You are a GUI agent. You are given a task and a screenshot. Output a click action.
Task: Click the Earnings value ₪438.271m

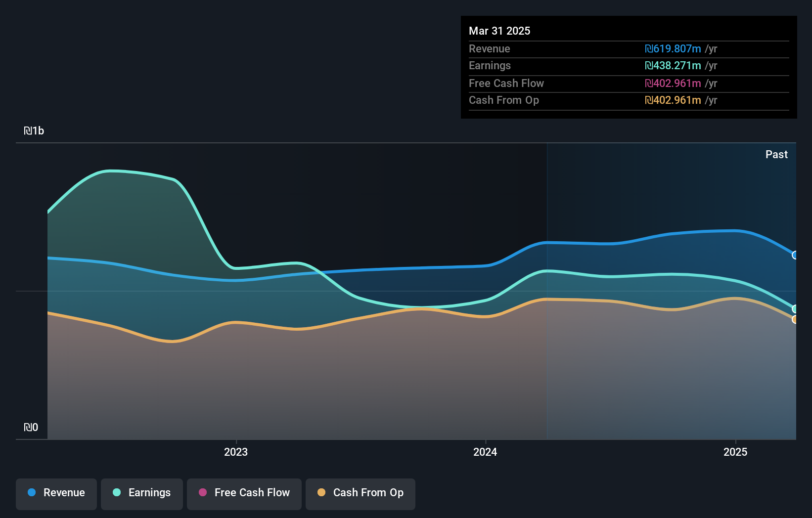click(673, 66)
